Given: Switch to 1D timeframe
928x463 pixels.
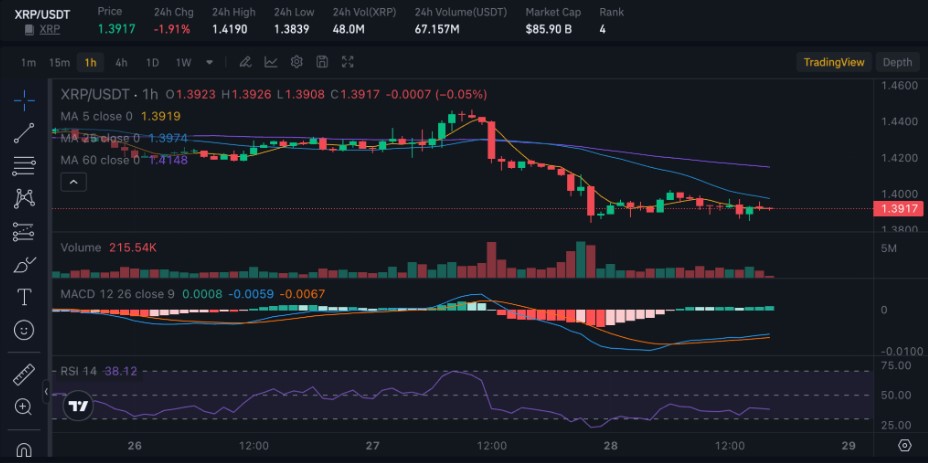Looking at the screenshot, I should 152,62.
